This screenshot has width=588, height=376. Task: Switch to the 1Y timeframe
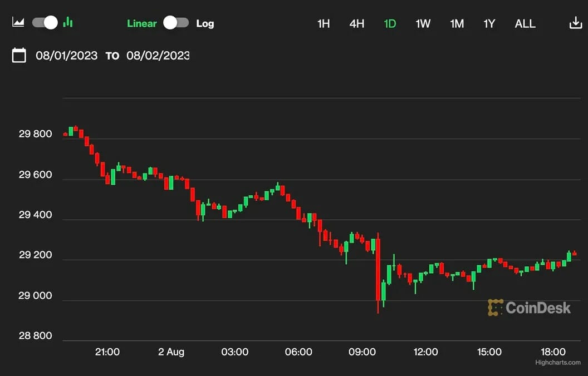[x=489, y=23]
